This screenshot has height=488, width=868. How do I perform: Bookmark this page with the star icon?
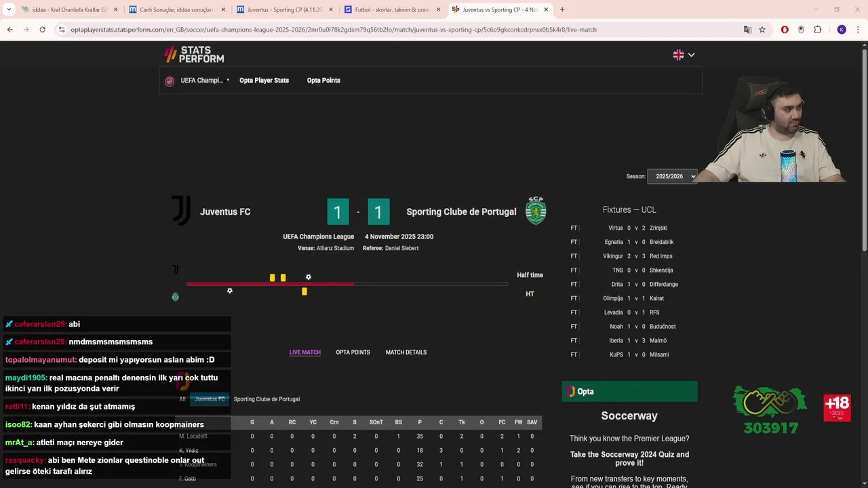(x=762, y=30)
